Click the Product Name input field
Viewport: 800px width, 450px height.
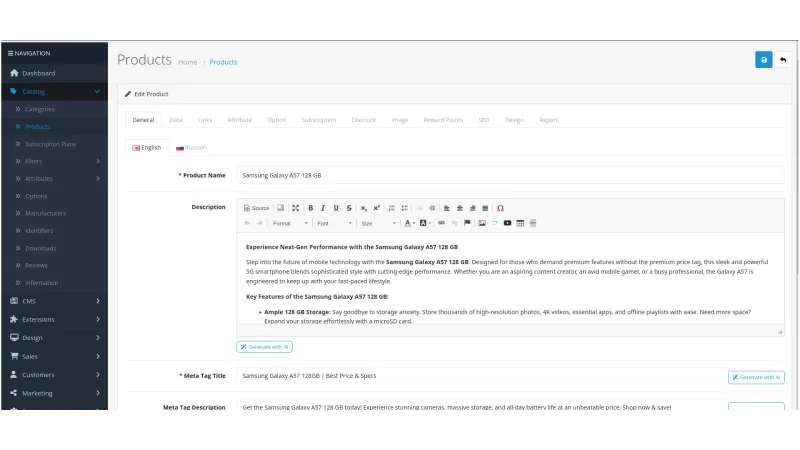coord(510,175)
